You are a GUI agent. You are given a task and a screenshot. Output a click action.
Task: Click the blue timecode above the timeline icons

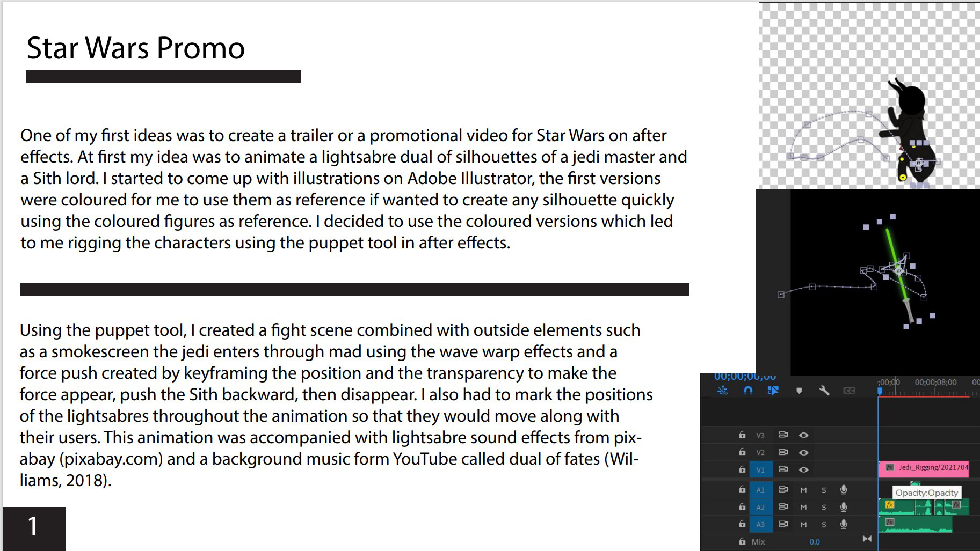coord(745,377)
